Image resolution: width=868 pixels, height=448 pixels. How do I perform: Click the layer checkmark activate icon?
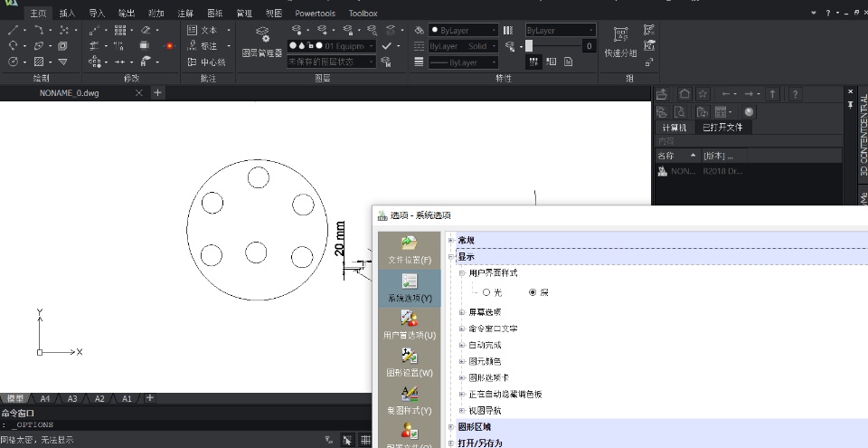pos(387,46)
